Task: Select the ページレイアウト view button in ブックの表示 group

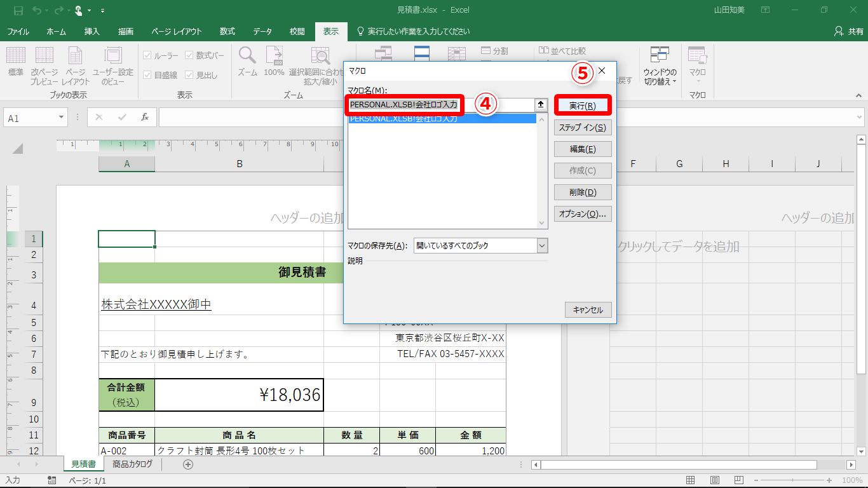Action: 76,65
